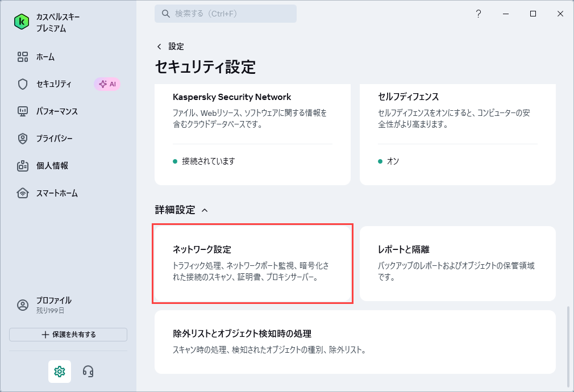The height and width of the screenshot is (392, 574).
Task: Open the セルフディフェンス card
Action: 457,134
